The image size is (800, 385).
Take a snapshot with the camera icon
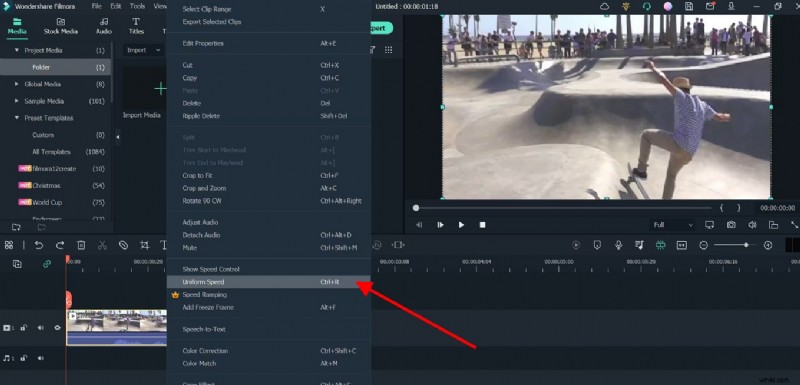[731, 225]
